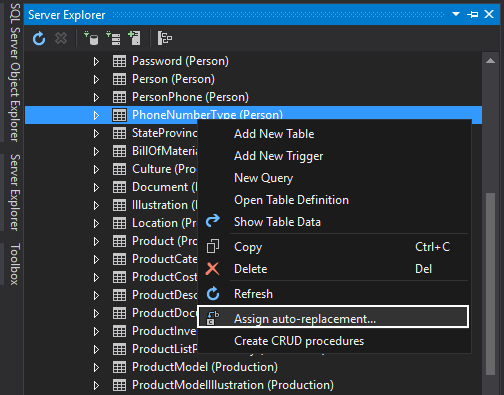
Task: Click the Connect to Database icon
Action: 91,38
